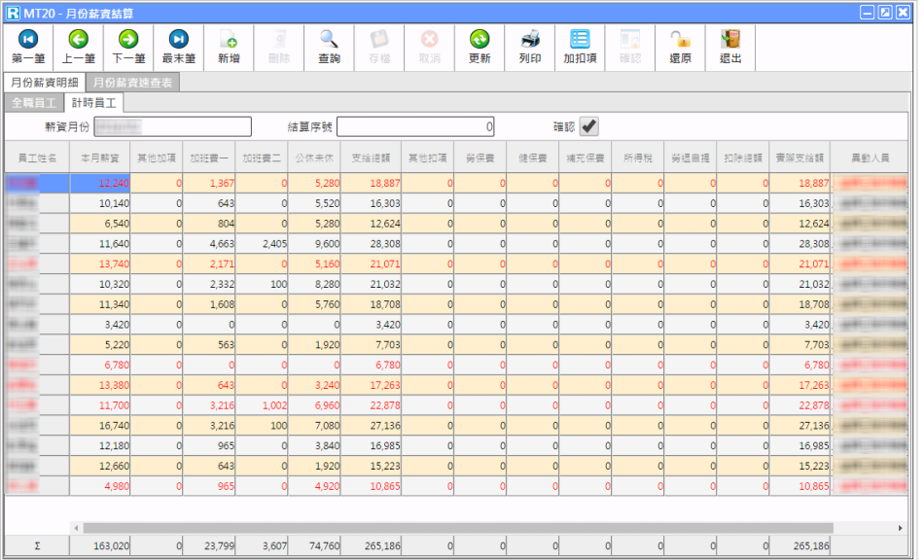The height and width of the screenshot is (560, 924).
Task: Click the 公休未休 column header
Action: (314, 157)
